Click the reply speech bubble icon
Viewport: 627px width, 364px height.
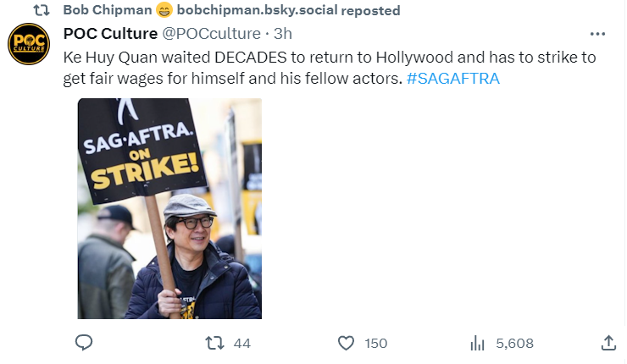coord(84,343)
